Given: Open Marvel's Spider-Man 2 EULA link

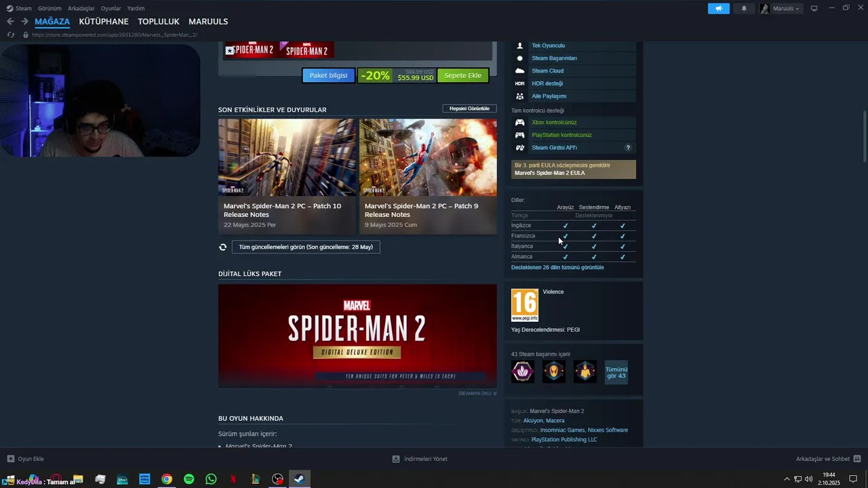Looking at the screenshot, I should pos(549,173).
